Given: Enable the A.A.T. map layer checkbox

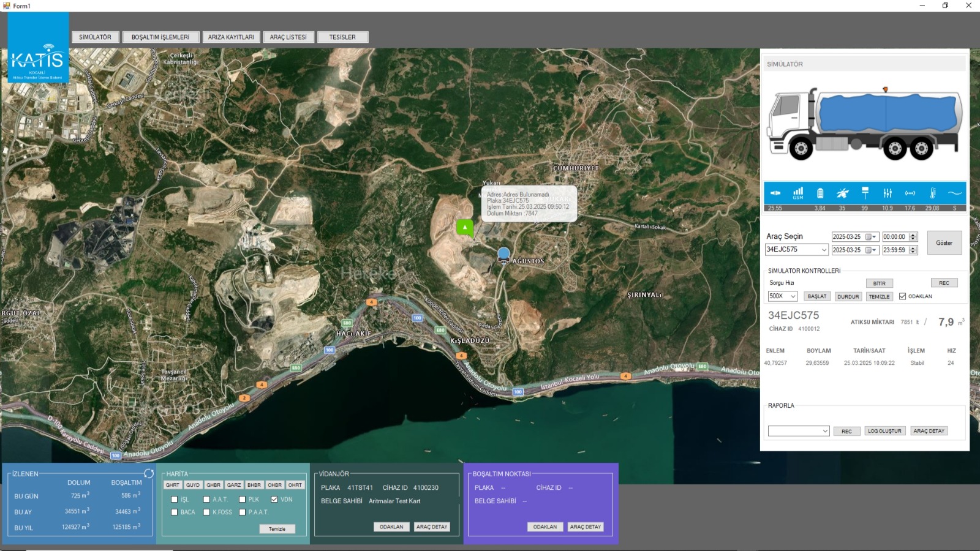Looking at the screenshot, I should 206,500.
